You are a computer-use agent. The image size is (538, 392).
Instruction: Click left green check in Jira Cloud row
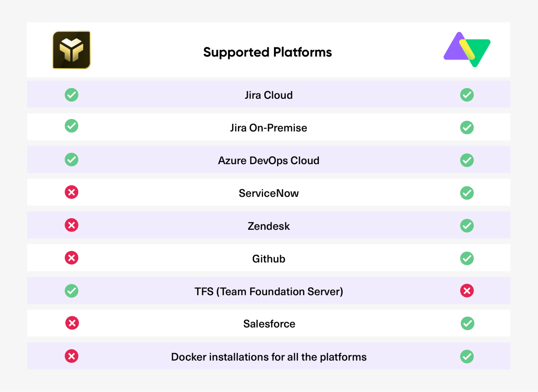tap(71, 95)
